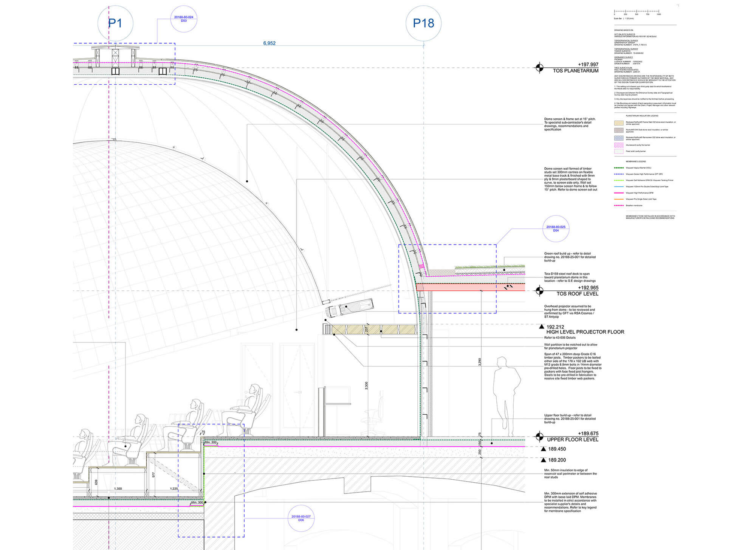Open detail callout 20188-80-024 D03
The width and height of the screenshot is (756, 550).
coord(184,19)
